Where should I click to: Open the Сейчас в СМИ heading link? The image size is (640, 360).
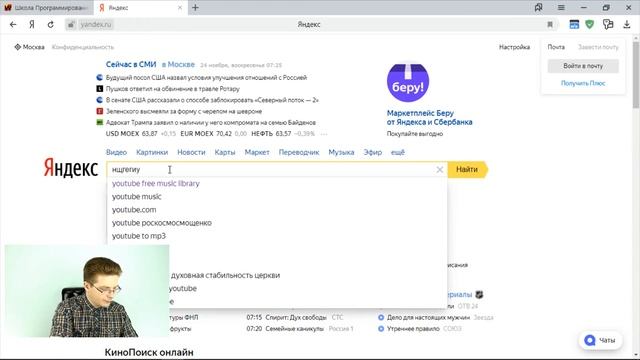[x=131, y=64]
